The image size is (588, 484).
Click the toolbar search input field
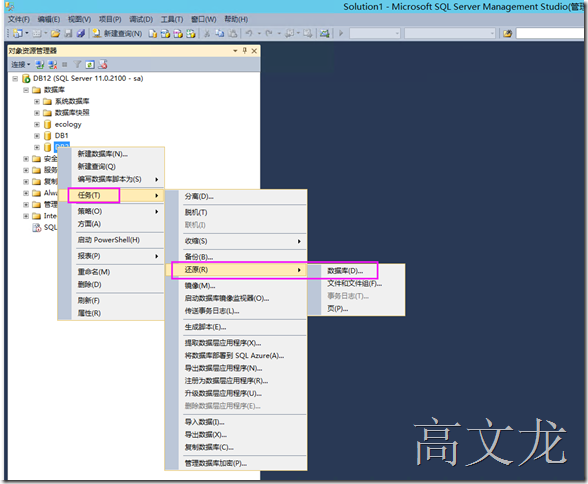pos(550,33)
